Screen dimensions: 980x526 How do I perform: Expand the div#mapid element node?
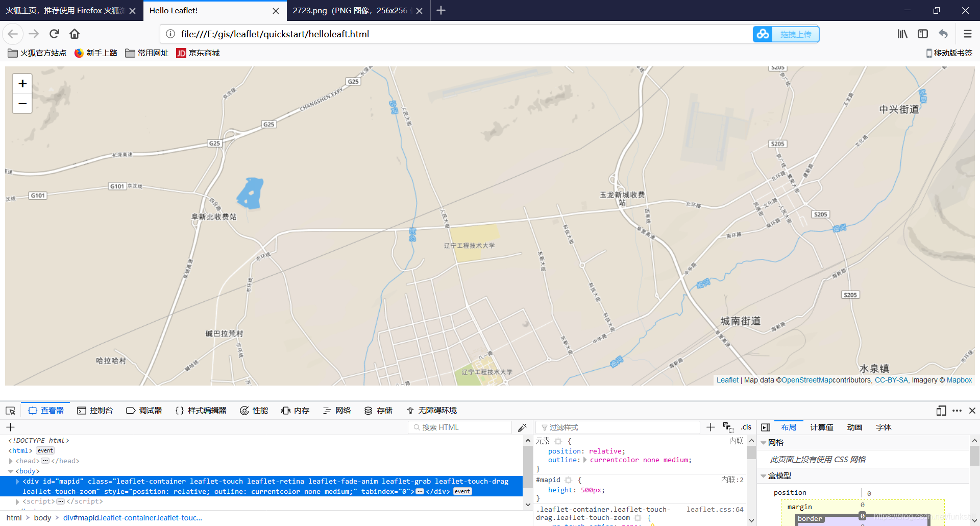coord(17,481)
